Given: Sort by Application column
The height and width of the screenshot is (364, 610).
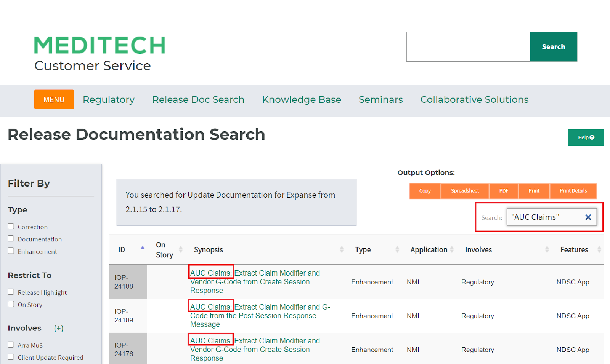Looking at the screenshot, I should [x=452, y=250].
